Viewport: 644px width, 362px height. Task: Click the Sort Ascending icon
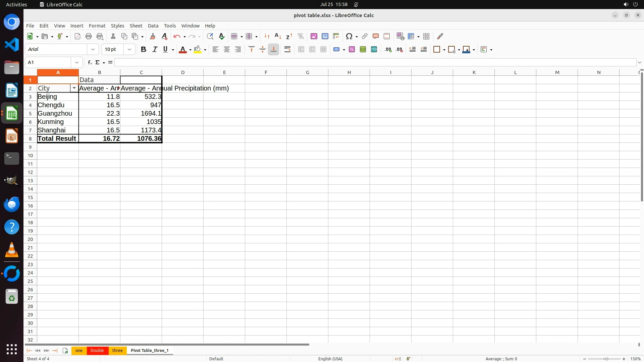click(278, 36)
